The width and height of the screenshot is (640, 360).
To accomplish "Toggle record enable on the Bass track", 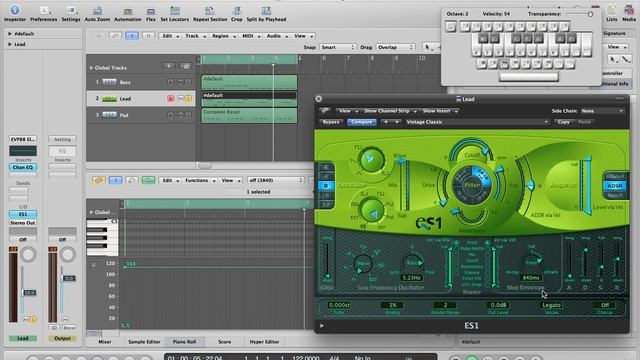I will (x=171, y=82).
